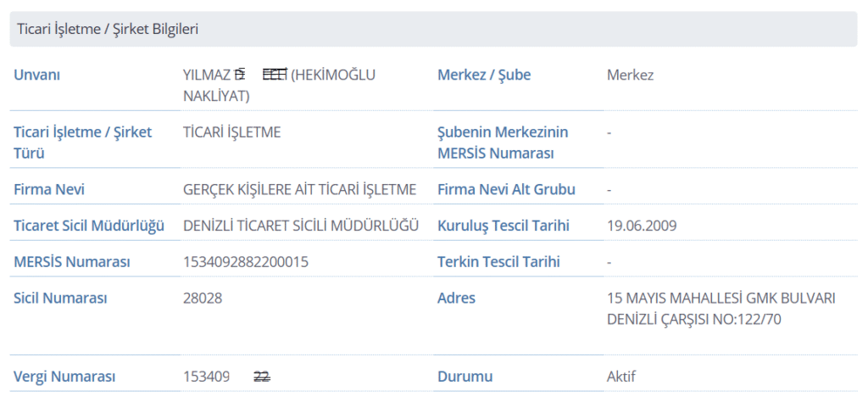Click the Merkez / Şube label
This screenshot has width=868, height=402.
[x=483, y=75]
